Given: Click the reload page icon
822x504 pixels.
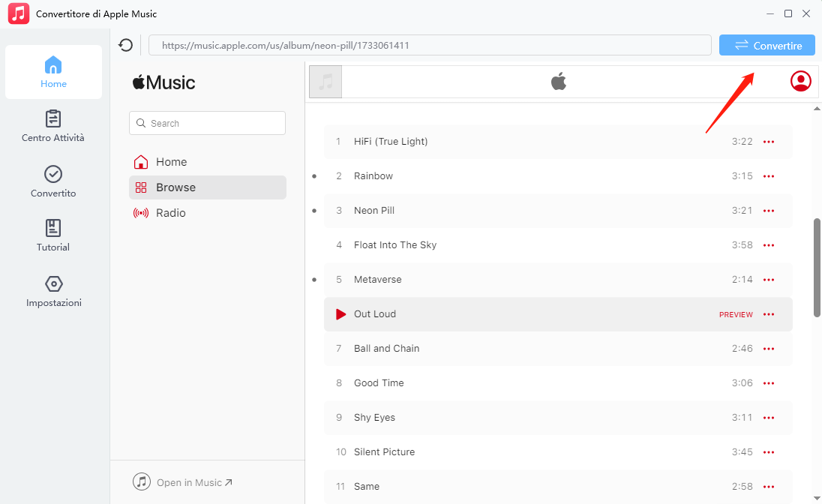Looking at the screenshot, I should coord(126,46).
